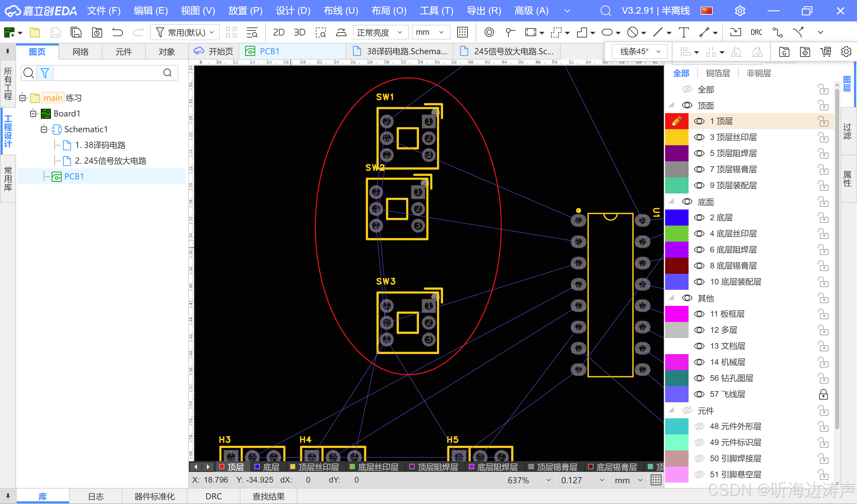Collapse the Schematic1 tree node

click(44, 129)
